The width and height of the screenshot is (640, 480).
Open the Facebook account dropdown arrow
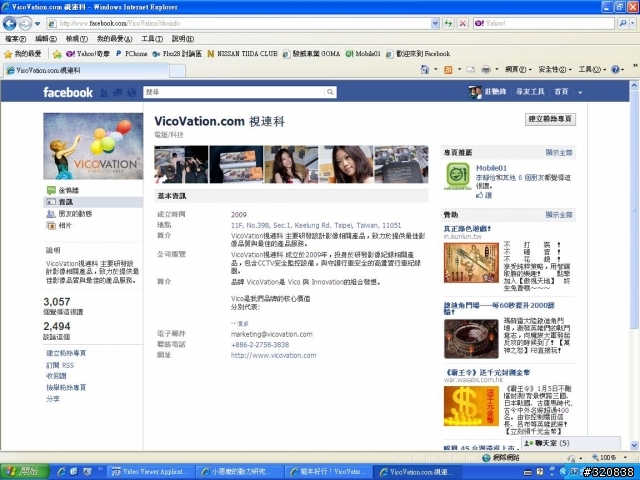580,93
